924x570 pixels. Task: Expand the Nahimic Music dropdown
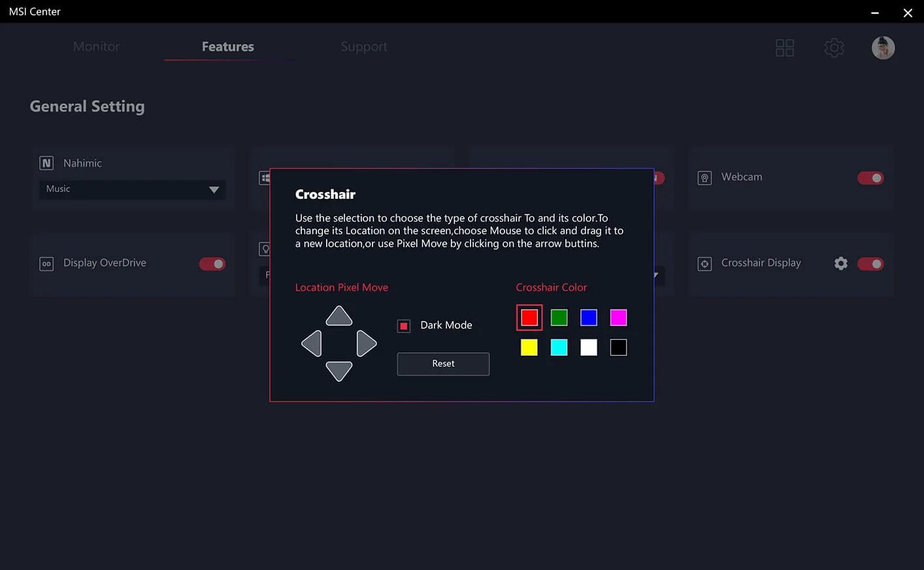pos(133,190)
